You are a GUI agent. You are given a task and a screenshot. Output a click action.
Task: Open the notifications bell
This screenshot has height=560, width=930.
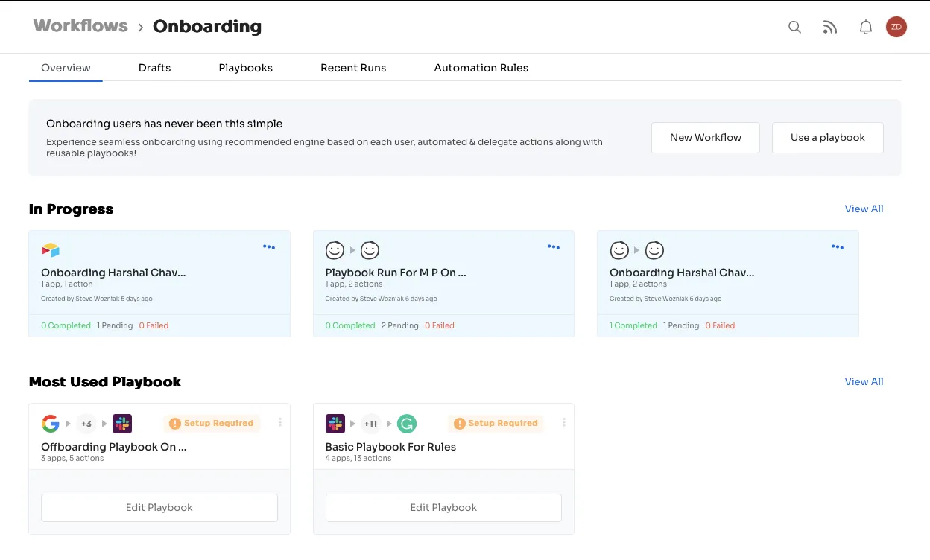pos(865,28)
